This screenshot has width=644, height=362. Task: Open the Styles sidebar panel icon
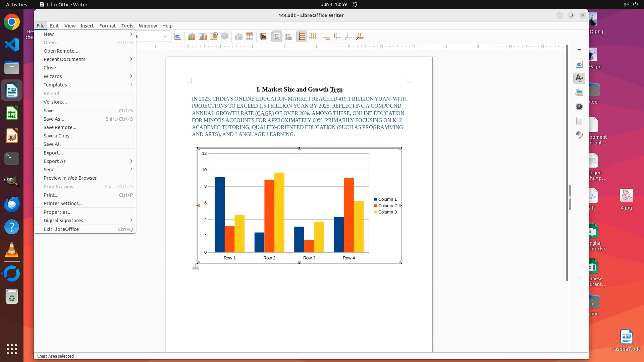[x=579, y=78]
